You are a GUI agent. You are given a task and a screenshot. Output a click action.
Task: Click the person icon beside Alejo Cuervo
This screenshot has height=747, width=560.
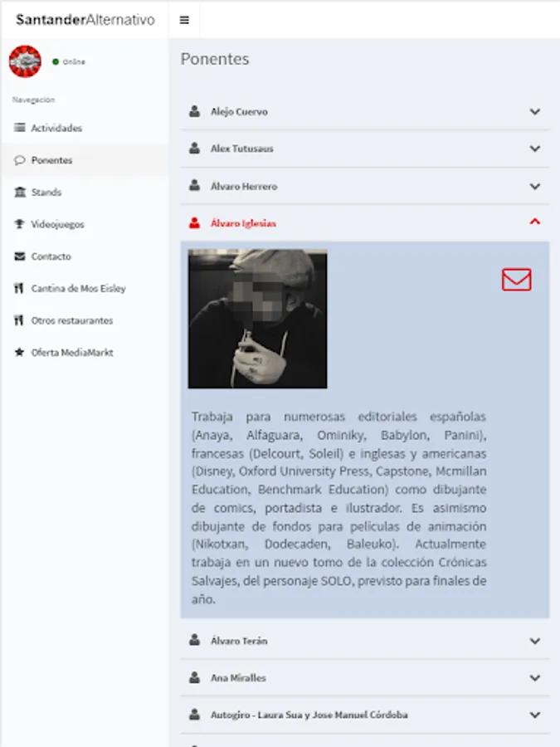click(194, 111)
